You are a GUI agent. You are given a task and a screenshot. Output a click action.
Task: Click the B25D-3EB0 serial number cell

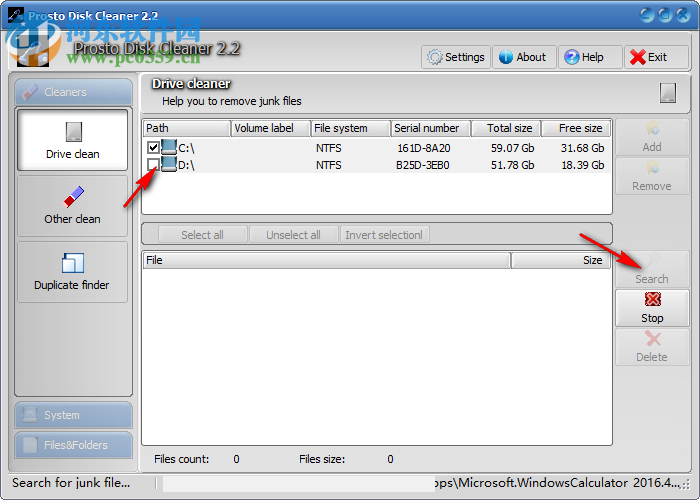pos(423,165)
